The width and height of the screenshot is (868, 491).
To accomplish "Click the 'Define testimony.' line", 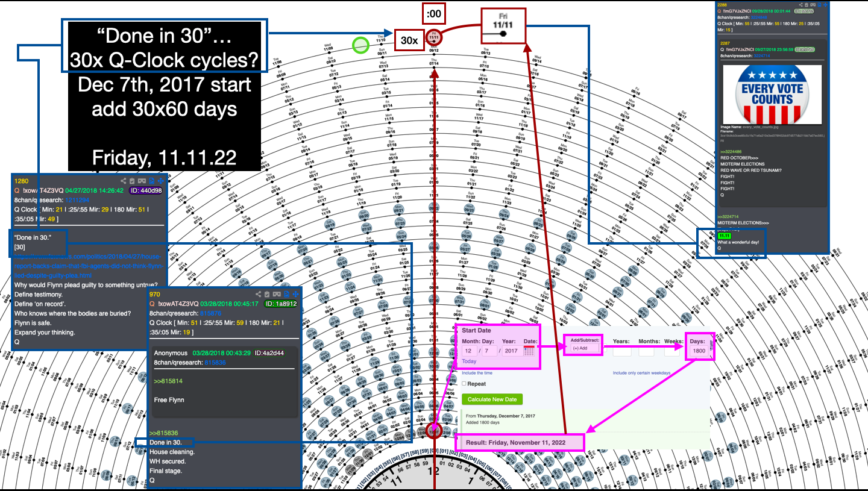I will 39,294.
